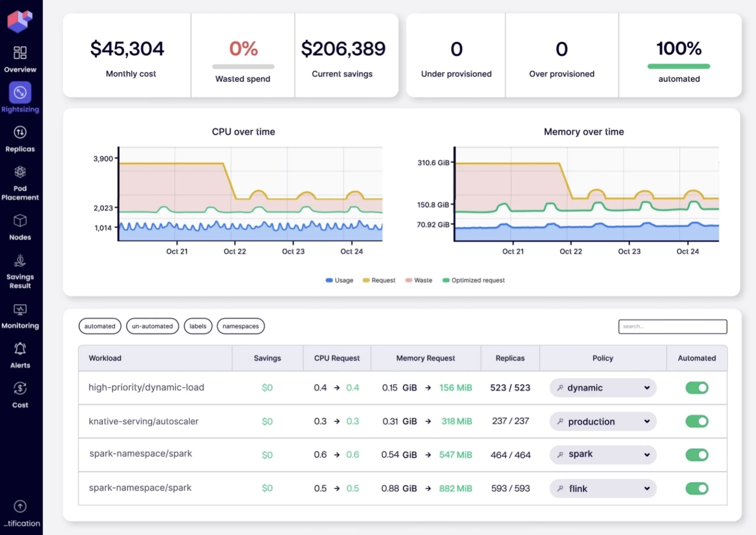The width and height of the screenshot is (756, 535).
Task: Click the Policy column header
Action: pos(603,358)
